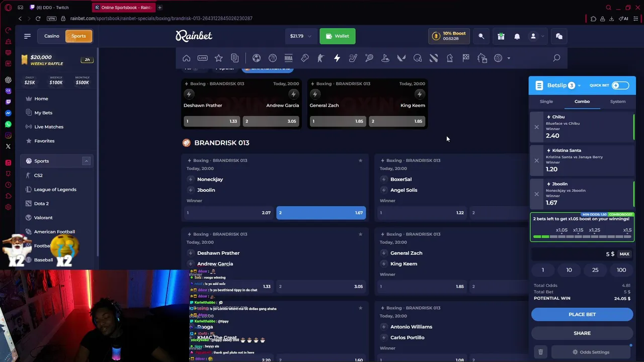
Task: Select the Valorant icon in sports bar
Action: point(401,58)
